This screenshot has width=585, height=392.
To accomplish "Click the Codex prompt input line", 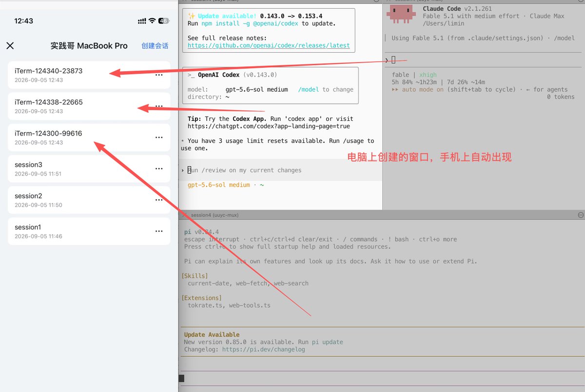I will pyautogui.click(x=280, y=170).
